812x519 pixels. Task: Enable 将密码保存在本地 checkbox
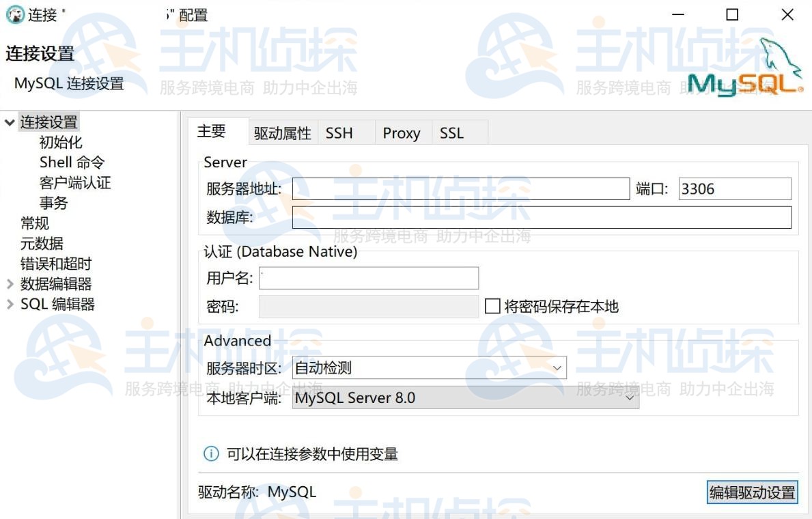tap(492, 306)
